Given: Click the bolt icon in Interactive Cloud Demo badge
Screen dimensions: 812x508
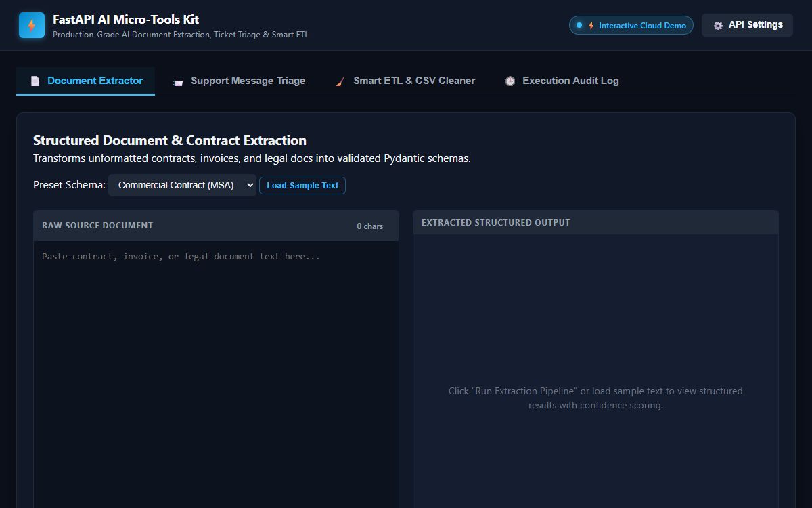Looking at the screenshot, I should pos(591,26).
